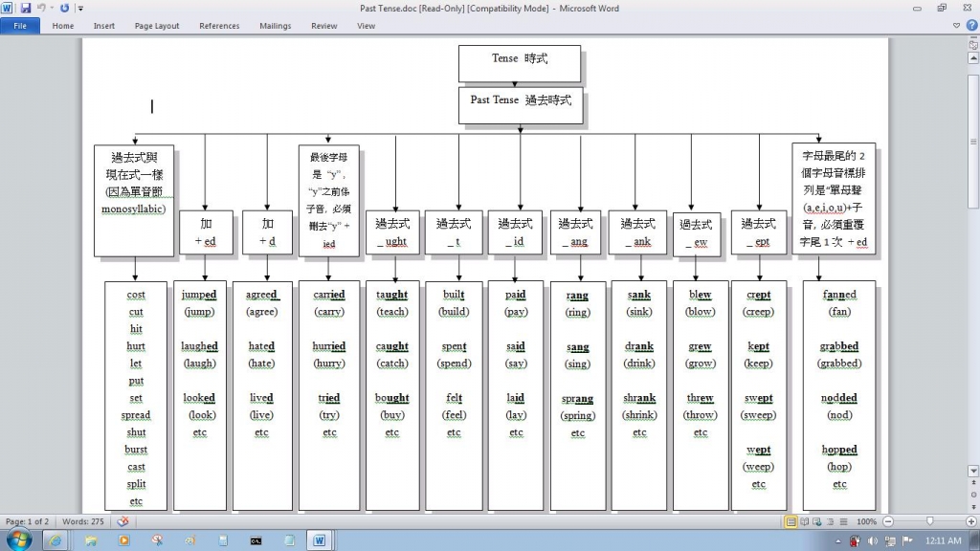Open the Page Layout ribbon tab

click(x=157, y=26)
